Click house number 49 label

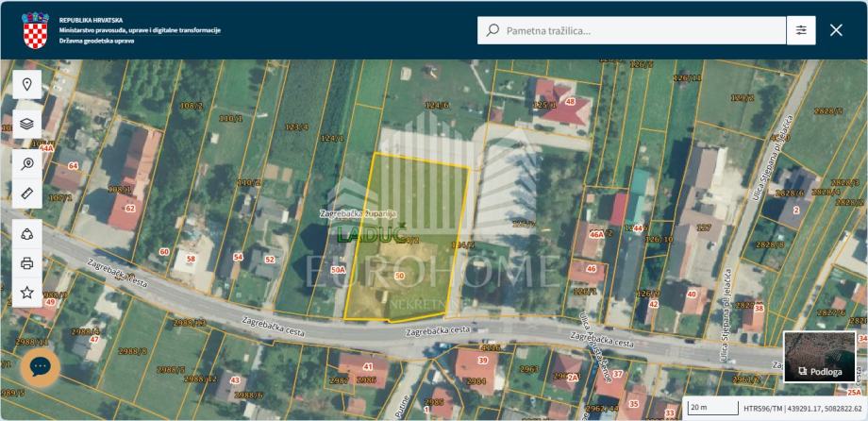[x=50, y=302]
